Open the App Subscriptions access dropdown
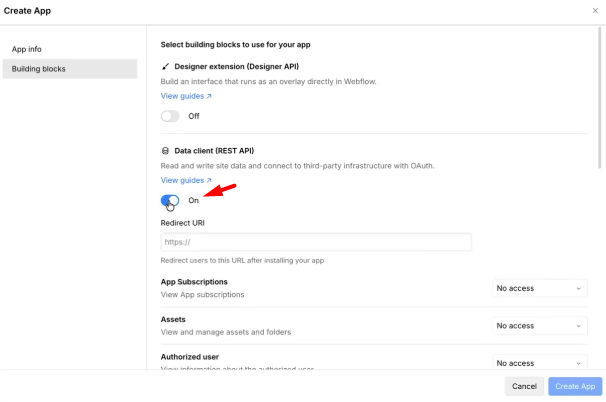This screenshot has width=606, height=402. 540,288
